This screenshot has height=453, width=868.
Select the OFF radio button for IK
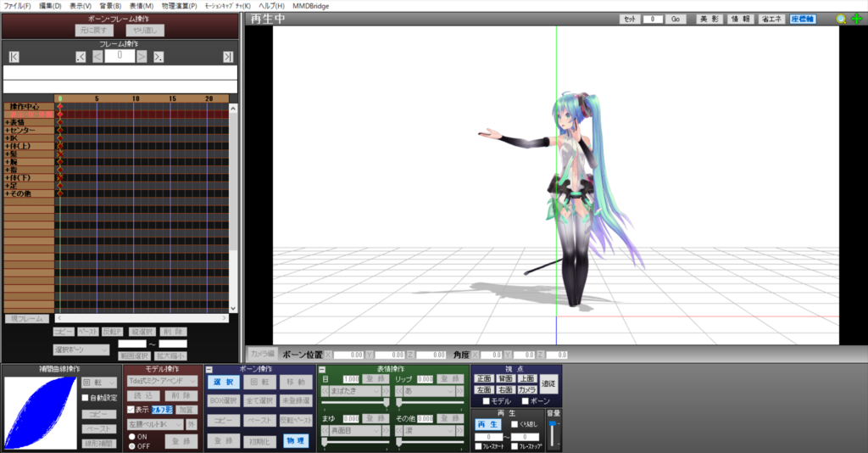131,446
